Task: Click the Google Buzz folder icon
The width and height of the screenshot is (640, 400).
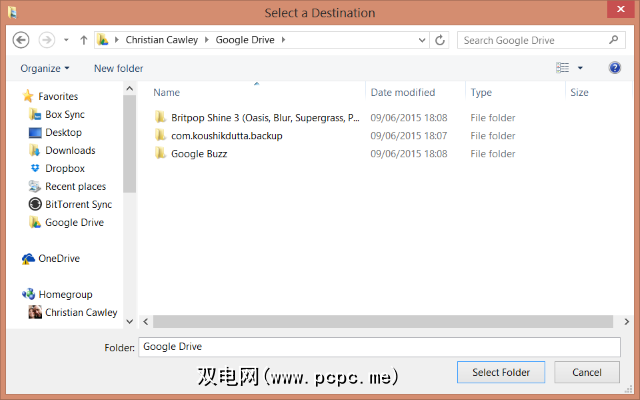Action: point(160,153)
